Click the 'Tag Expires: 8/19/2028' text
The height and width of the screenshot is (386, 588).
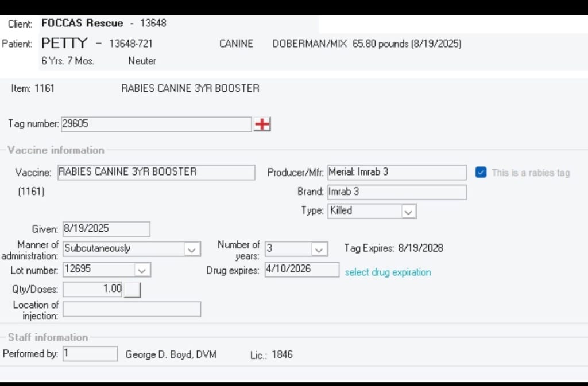(394, 248)
